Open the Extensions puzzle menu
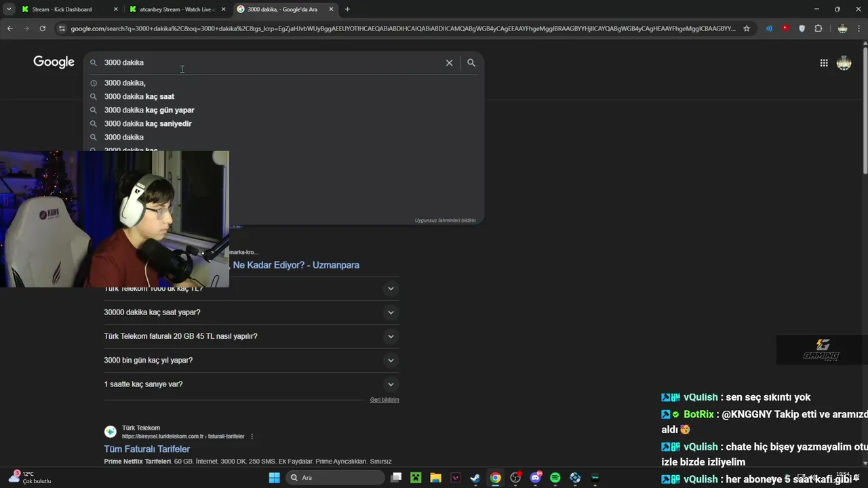This screenshot has width=868, height=488. click(x=818, y=28)
